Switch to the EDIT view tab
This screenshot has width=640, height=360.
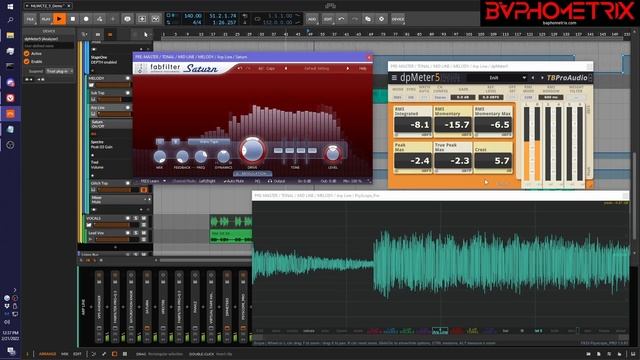77,354
